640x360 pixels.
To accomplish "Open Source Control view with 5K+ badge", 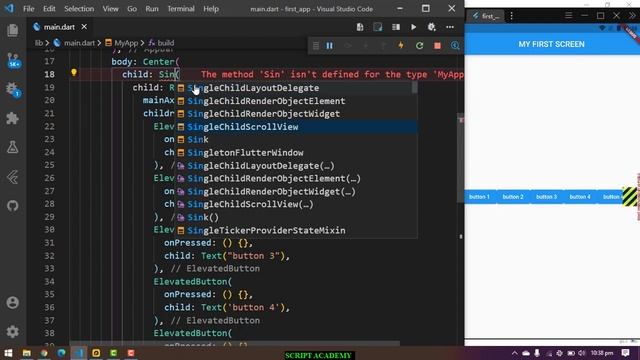I will click(x=13, y=60).
